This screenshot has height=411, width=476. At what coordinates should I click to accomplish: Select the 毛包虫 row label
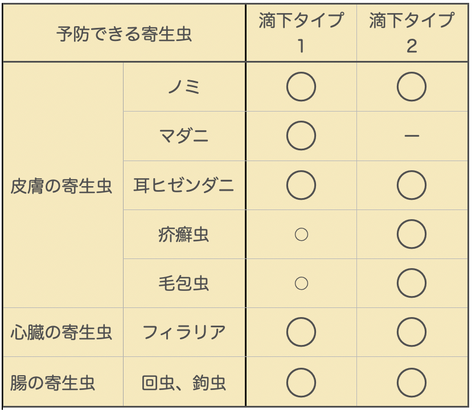[184, 283]
